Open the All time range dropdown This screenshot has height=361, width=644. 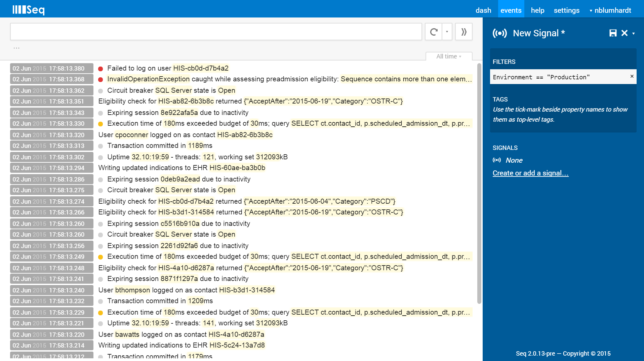pos(449,56)
